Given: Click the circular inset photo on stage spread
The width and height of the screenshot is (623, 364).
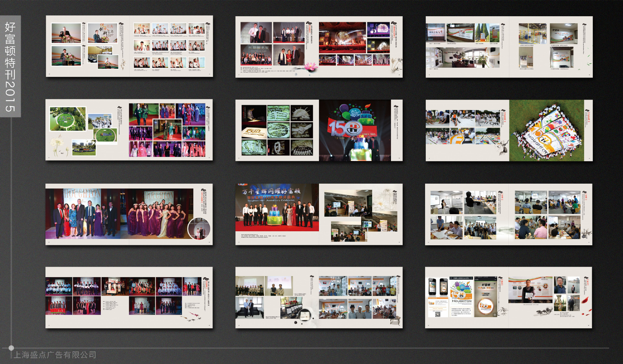Looking at the screenshot, I should pos(199,228).
